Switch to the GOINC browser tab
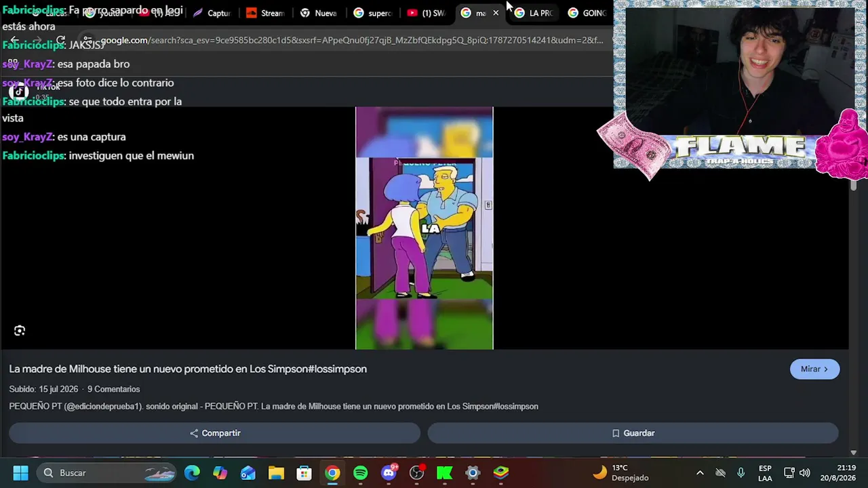868x488 pixels. tap(587, 13)
